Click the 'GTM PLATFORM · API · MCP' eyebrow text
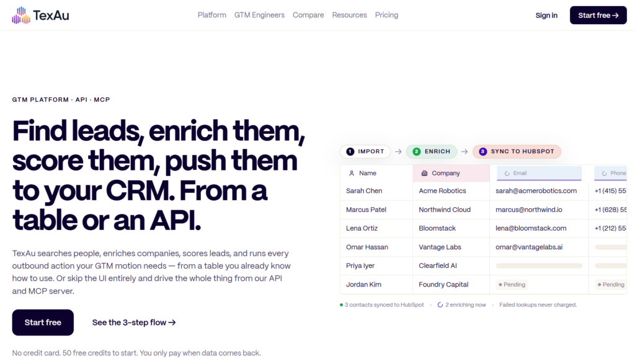Screen dimensions: 635x364 tap(61, 100)
